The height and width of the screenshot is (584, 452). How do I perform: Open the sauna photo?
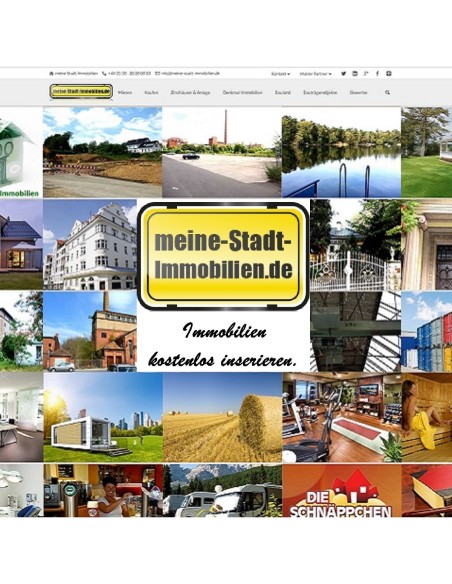pyautogui.click(x=427, y=417)
